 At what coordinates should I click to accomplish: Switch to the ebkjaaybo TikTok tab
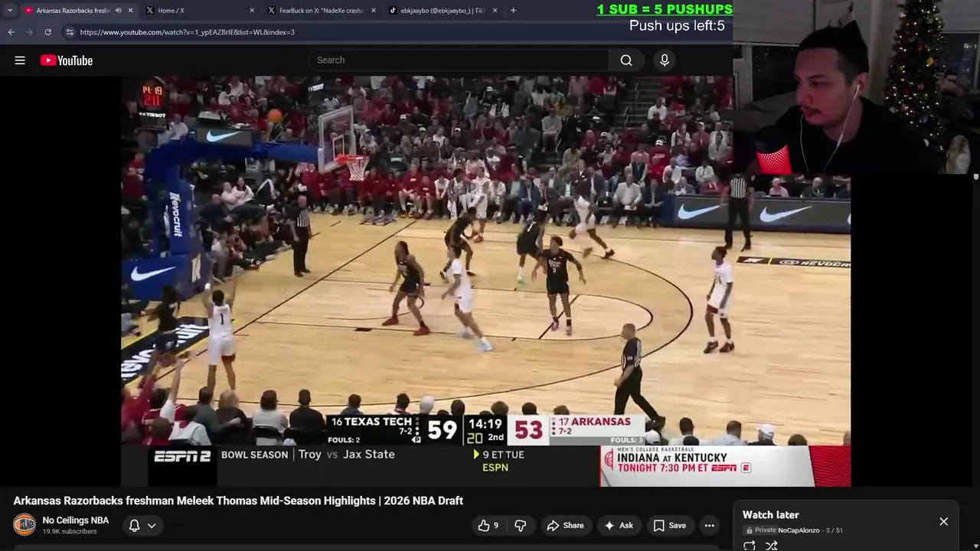[x=443, y=11]
